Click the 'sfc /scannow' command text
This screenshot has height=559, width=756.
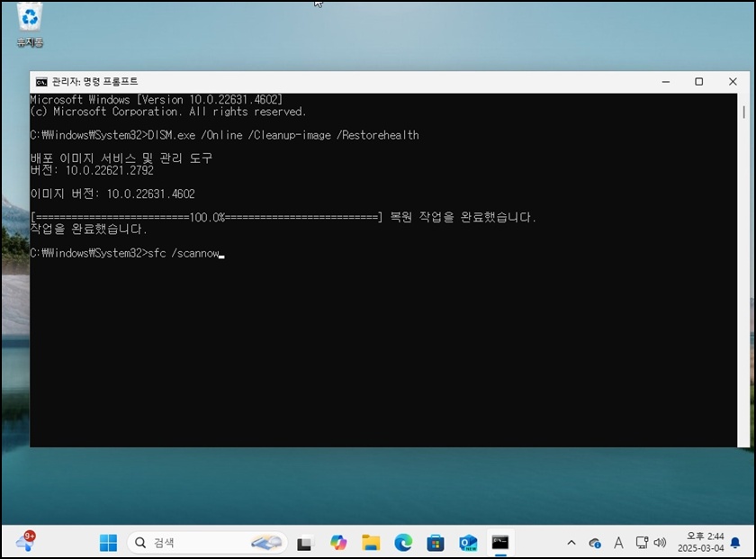[184, 253]
